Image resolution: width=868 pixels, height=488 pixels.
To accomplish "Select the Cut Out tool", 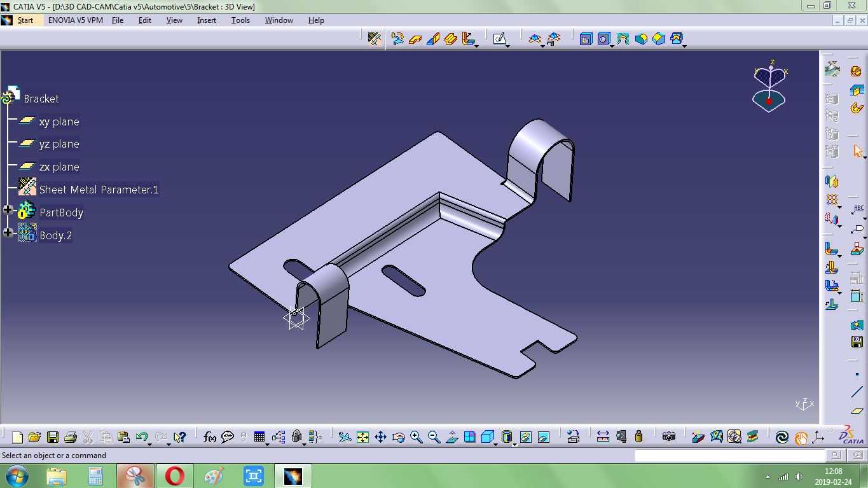I will point(586,39).
